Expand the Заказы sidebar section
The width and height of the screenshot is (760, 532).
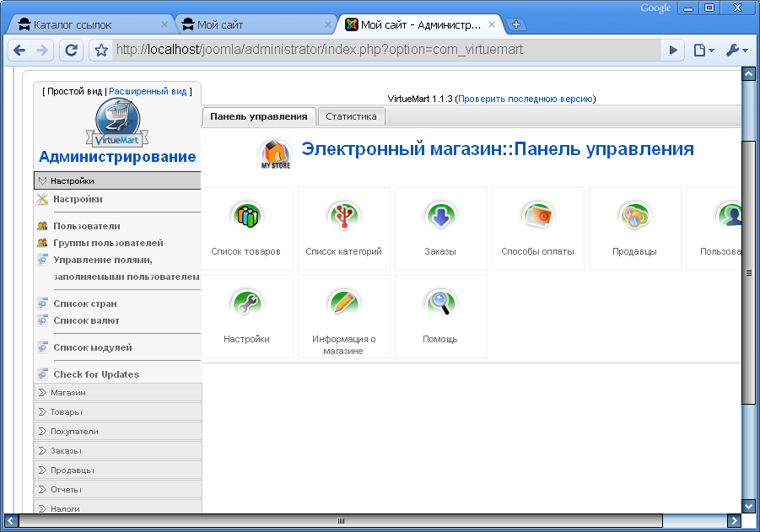[x=118, y=450]
